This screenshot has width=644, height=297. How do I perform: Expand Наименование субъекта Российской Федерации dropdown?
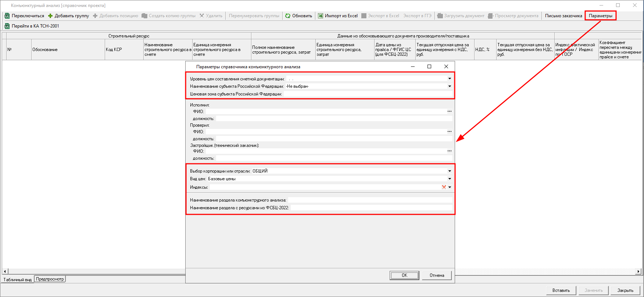pyautogui.click(x=449, y=86)
